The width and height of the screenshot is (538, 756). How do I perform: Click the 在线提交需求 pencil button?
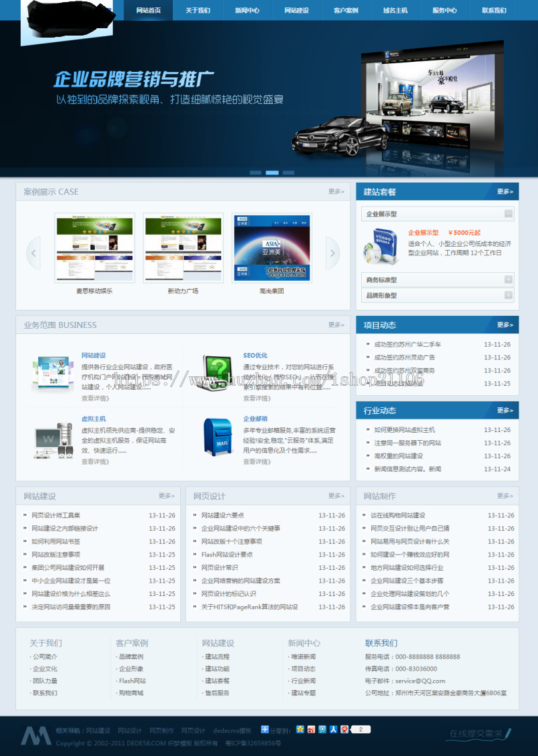[x=480, y=734]
